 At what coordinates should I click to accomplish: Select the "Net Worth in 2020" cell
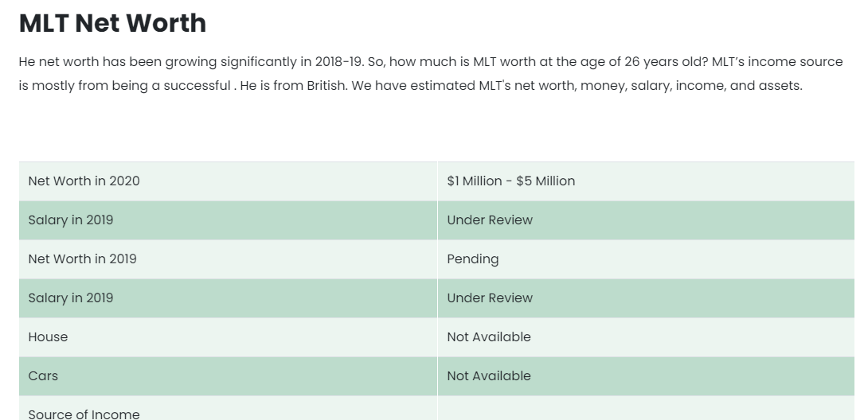point(84,181)
